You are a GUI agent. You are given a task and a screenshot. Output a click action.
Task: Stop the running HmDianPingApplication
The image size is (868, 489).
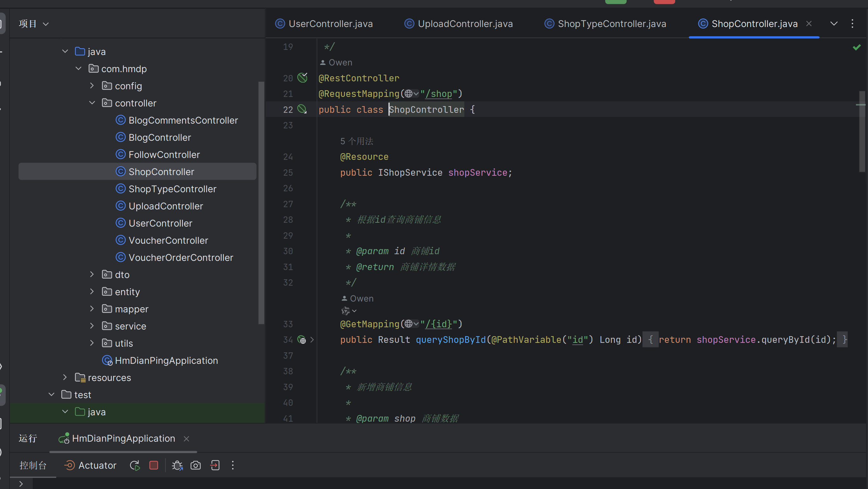point(154,465)
